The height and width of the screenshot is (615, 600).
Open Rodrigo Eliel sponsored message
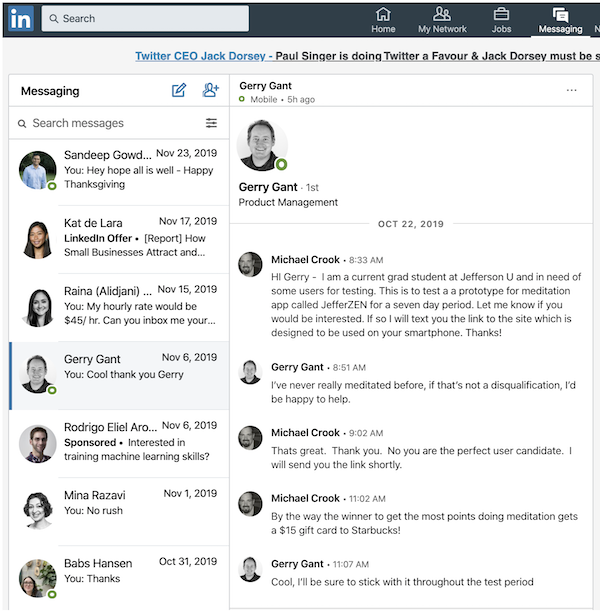118,442
